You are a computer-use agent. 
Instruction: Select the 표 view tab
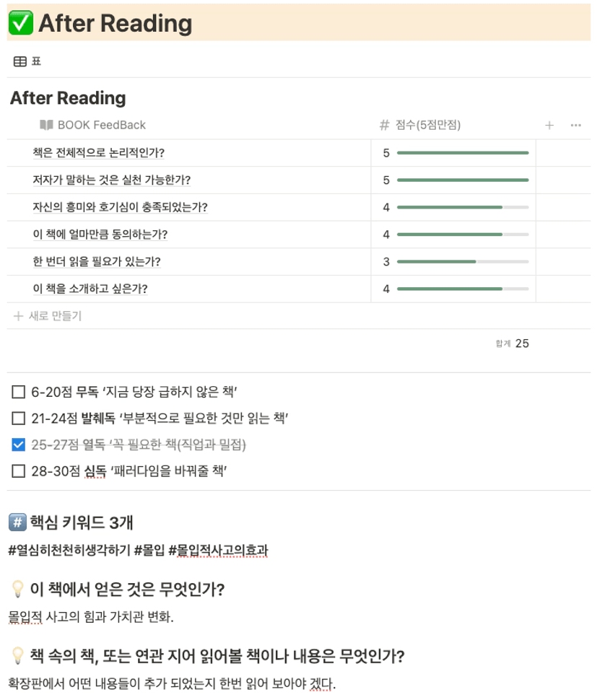(x=27, y=61)
